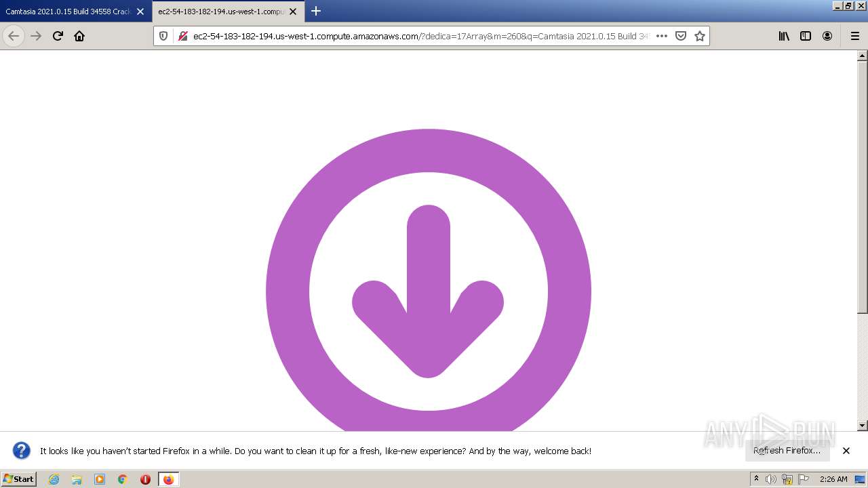Open the volume control
This screenshot has height=488, width=868.
(771, 479)
